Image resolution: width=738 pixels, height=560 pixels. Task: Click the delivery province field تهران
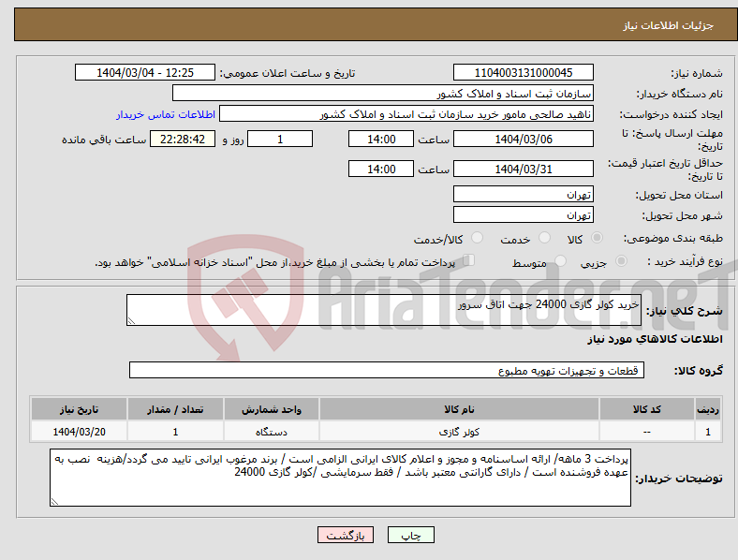523,194
